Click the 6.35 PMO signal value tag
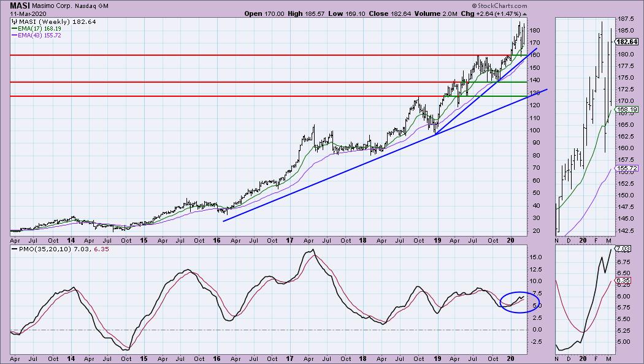The height and width of the screenshot is (364, 644). click(x=624, y=281)
